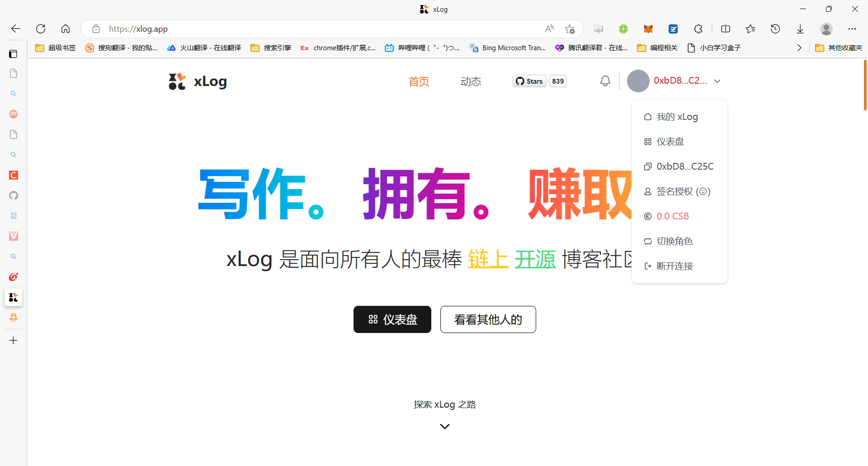868x466 pixels.
Task: Click the 开源 highlighted word
Action: (x=535, y=259)
